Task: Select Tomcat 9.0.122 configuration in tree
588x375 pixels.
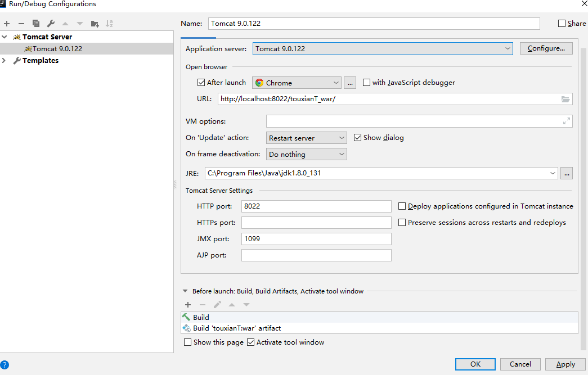Action: click(87, 49)
